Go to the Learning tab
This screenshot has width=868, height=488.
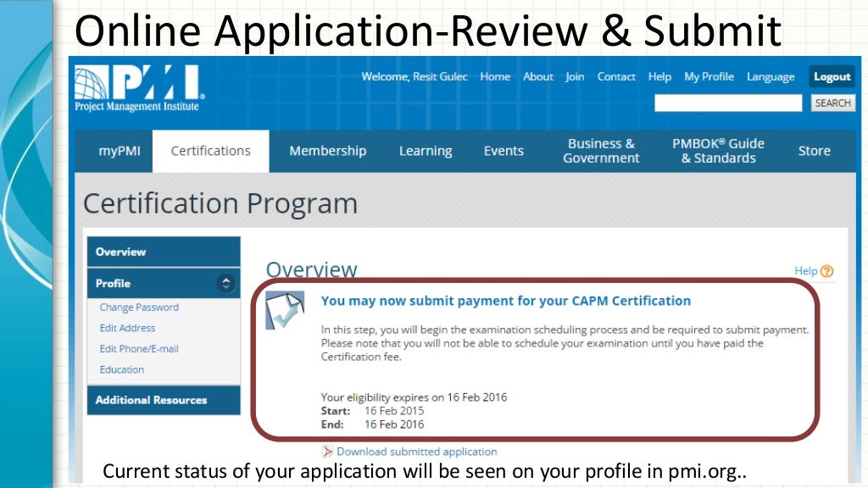click(x=426, y=151)
